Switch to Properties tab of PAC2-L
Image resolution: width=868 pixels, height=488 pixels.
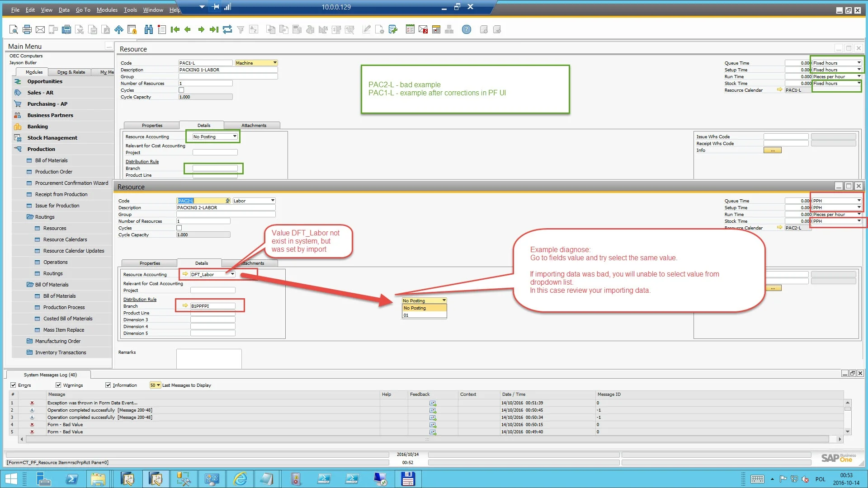(150, 263)
